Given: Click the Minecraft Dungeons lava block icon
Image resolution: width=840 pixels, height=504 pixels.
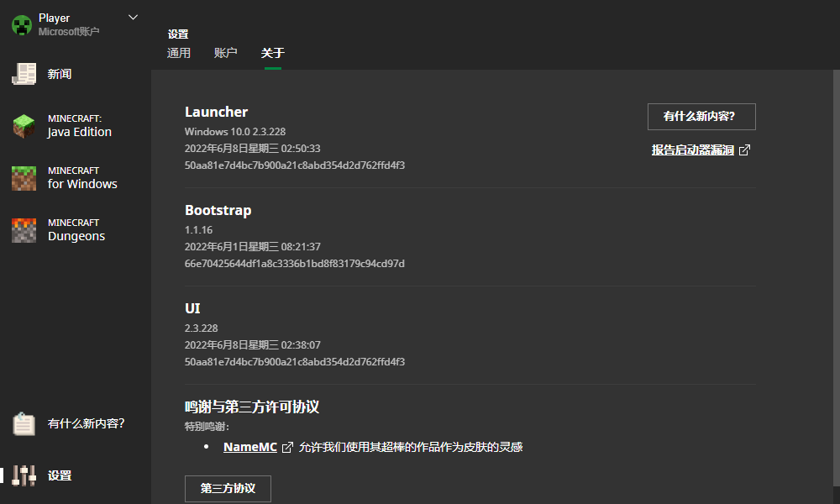Looking at the screenshot, I should pyautogui.click(x=24, y=230).
